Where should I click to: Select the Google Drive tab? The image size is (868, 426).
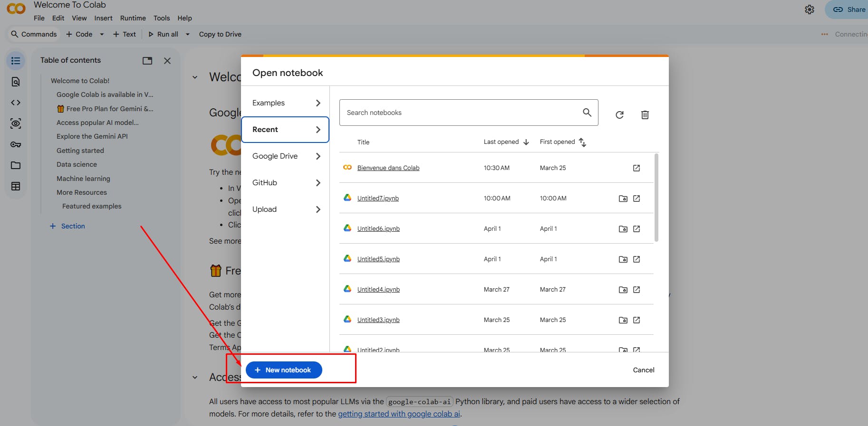coord(285,156)
